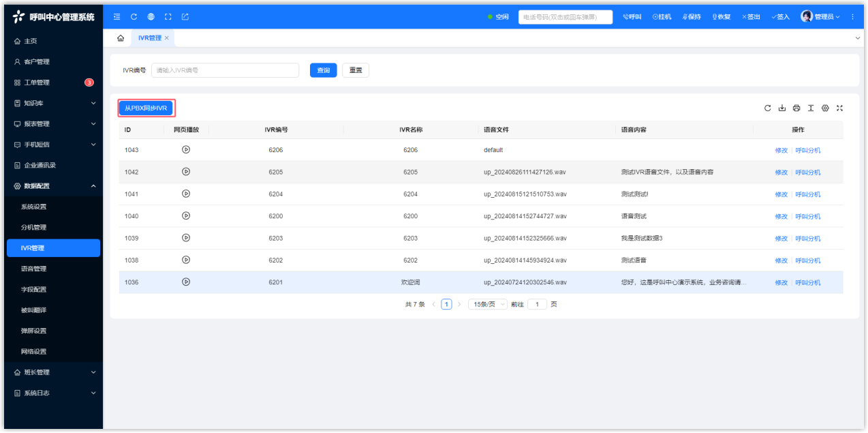Viewport: 868px width, 433px height.
Task: Click the home icon tab
Action: tap(121, 38)
